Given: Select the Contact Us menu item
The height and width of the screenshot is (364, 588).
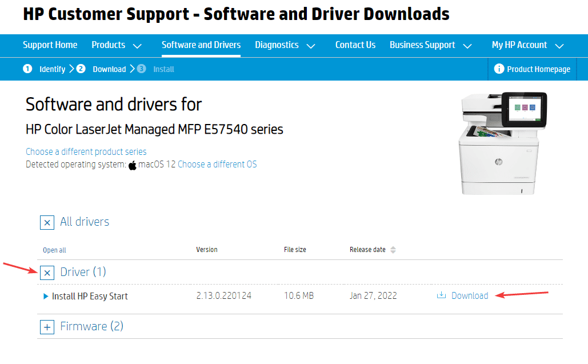Looking at the screenshot, I should click(x=355, y=45).
